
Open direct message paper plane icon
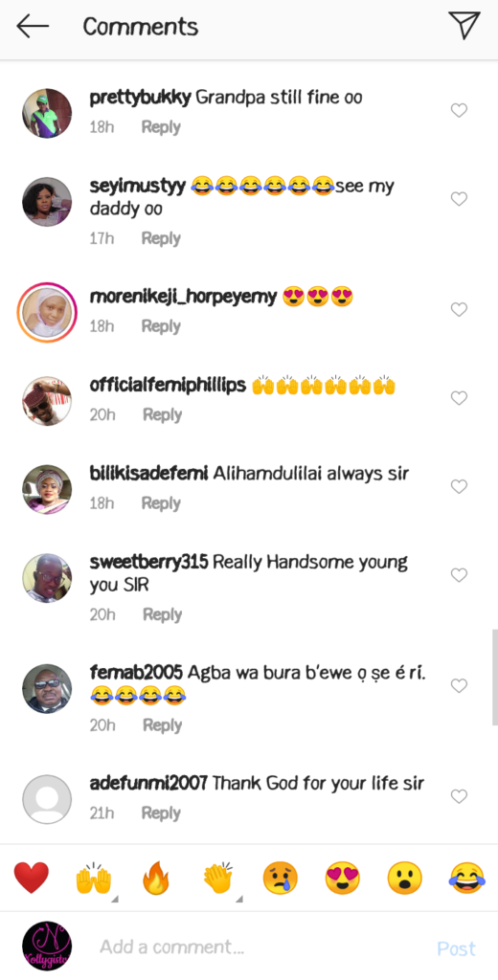click(464, 26)
